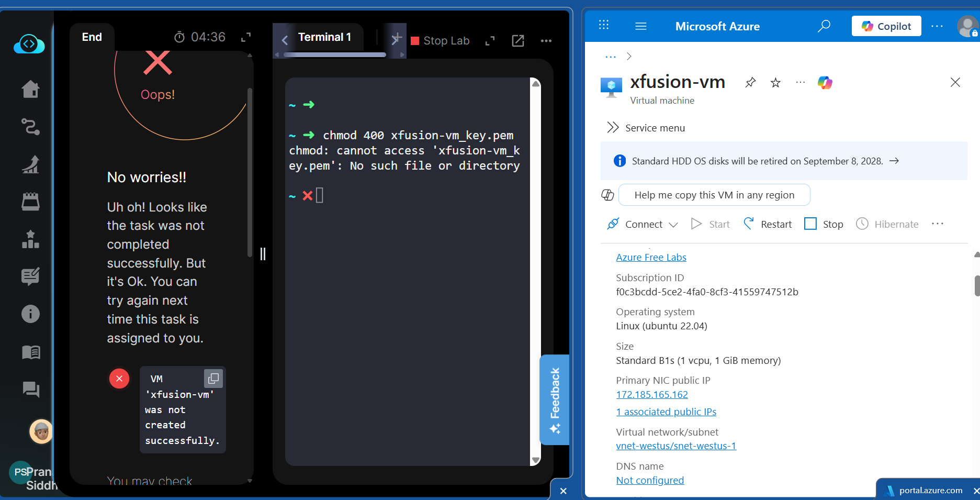Restart the xfusion-vm virtual machine
The image size is (980, 500).
click(768, 224)
